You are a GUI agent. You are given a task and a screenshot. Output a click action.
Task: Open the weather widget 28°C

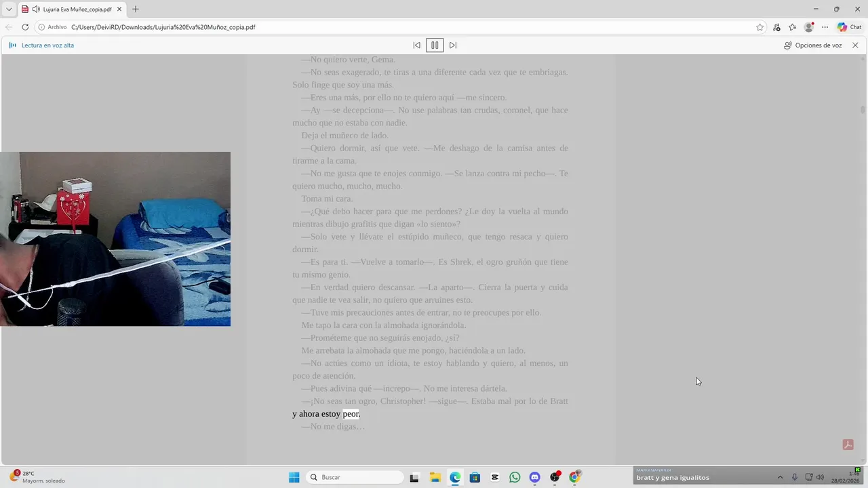37,477
